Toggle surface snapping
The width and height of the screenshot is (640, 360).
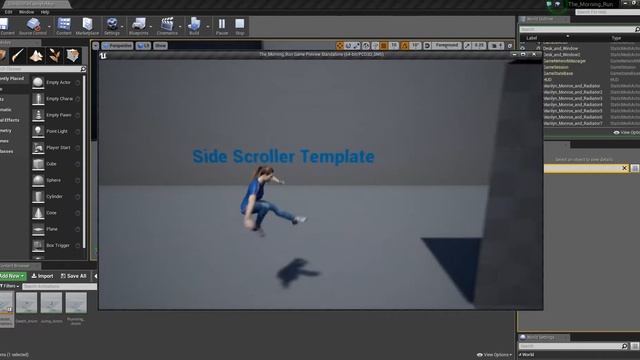click(x=375, y=46)
